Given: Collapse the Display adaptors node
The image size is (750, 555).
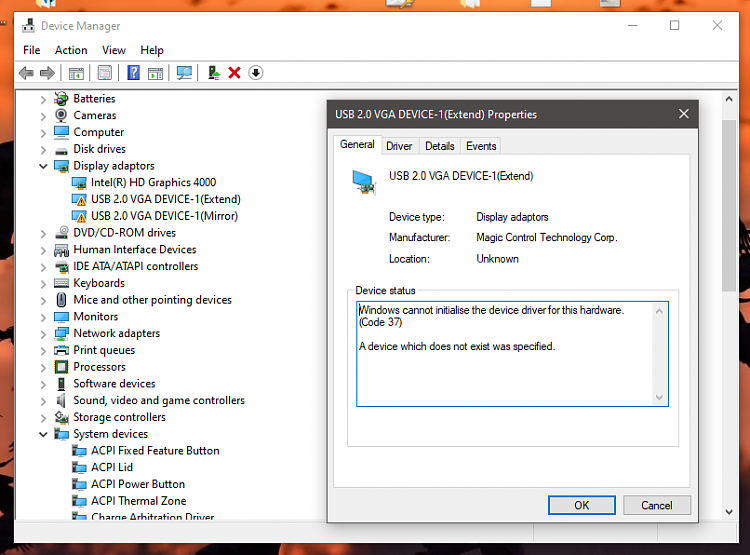Looking at the screenshot, I should coord(43,166).
